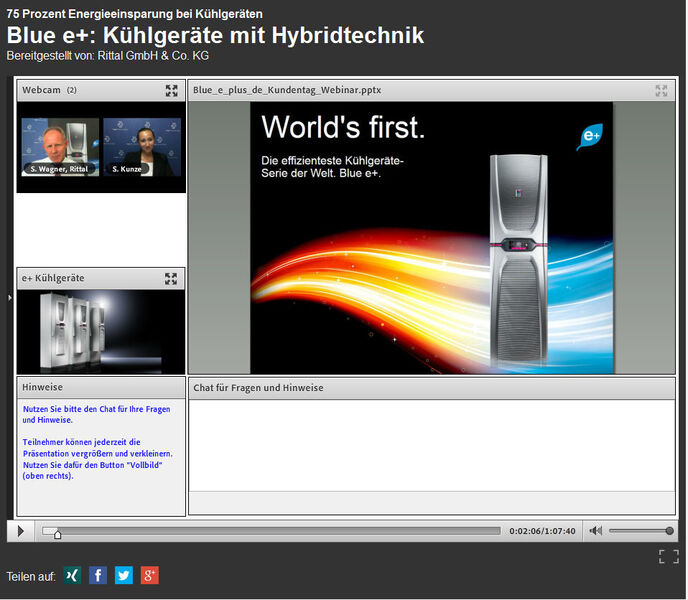Share on Xing
The image size is (688, 600).
tap(72, 575)
